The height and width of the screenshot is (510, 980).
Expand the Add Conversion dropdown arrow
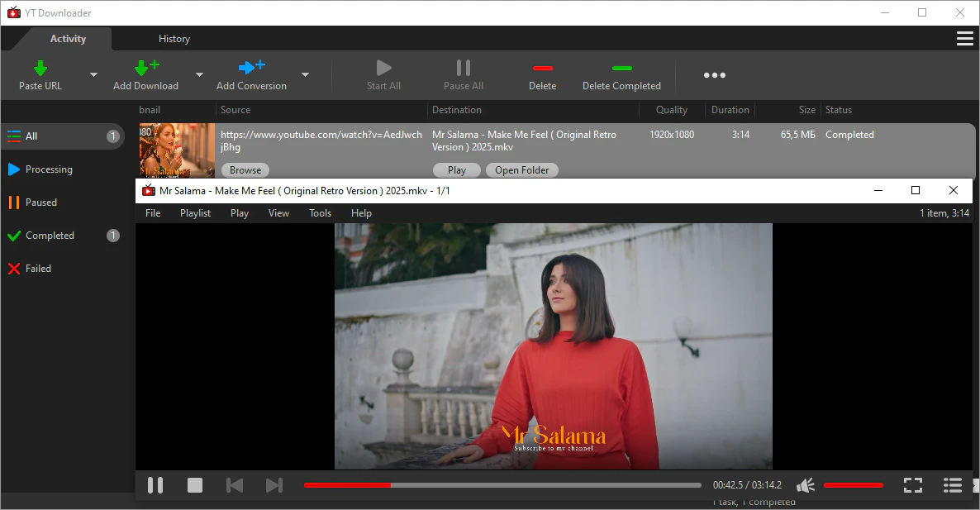[305, 75]
